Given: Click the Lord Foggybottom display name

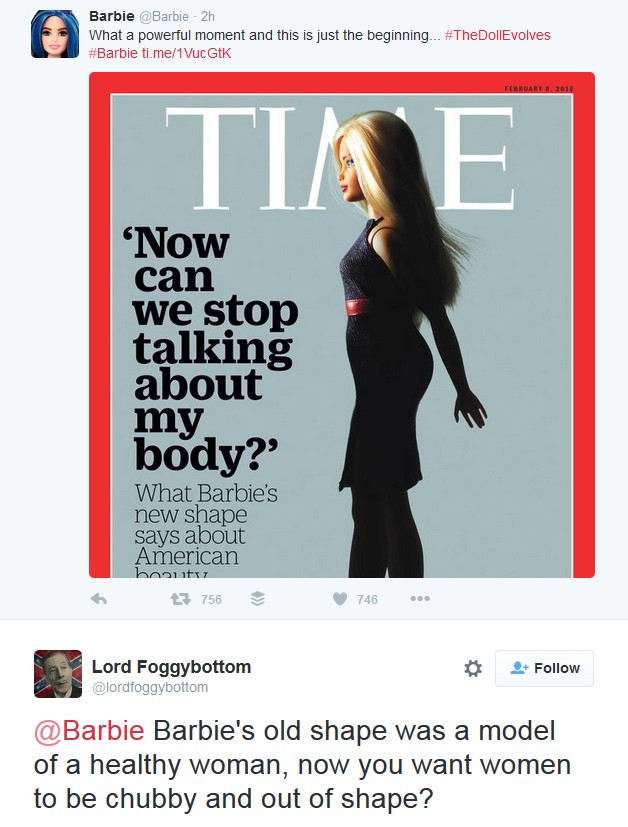Looking at the screenshot, I should click(x=171, y=667).
